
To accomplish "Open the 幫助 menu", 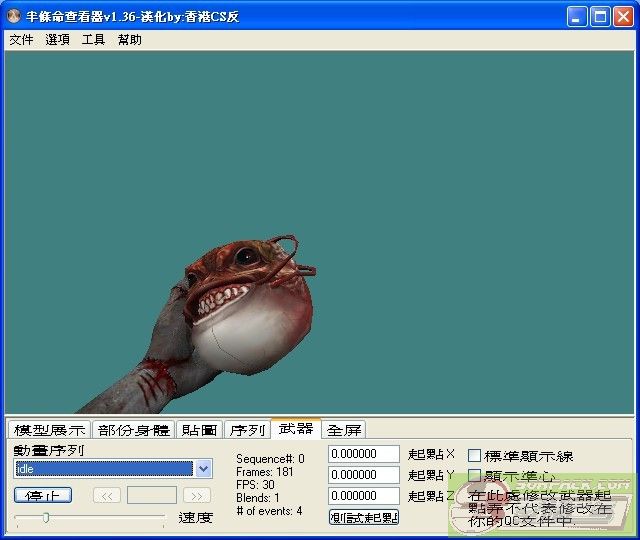I will pyautogui.click(x=130, y=40).
